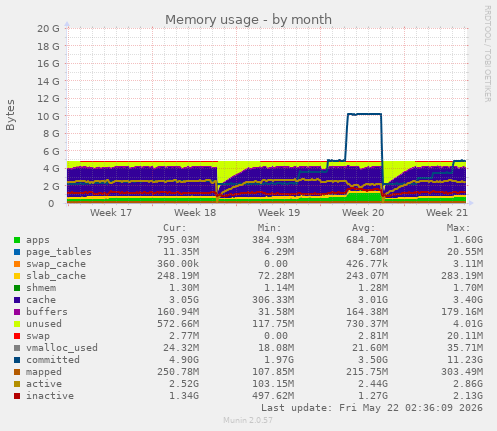Click apps current value 795.03M
497x431 pixels.
pos(178,240)
